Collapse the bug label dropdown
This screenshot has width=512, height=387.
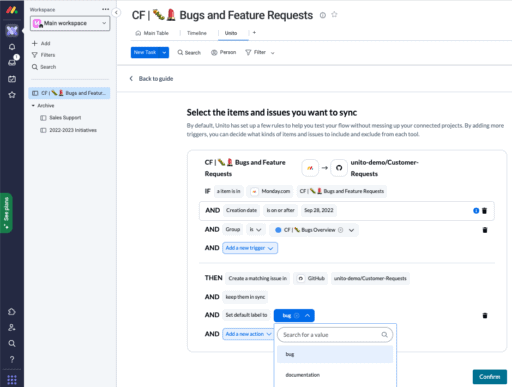tap(308, 315)
